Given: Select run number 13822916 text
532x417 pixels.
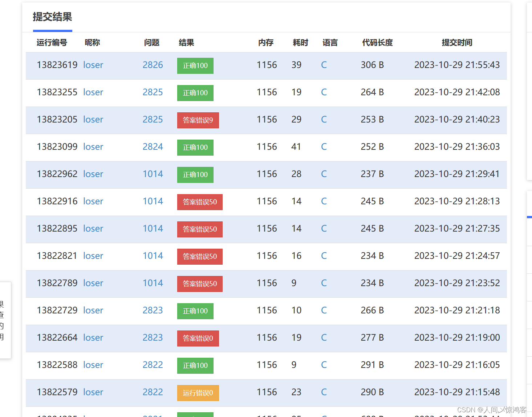Looking at the screenshot, I should pos(57,201).
